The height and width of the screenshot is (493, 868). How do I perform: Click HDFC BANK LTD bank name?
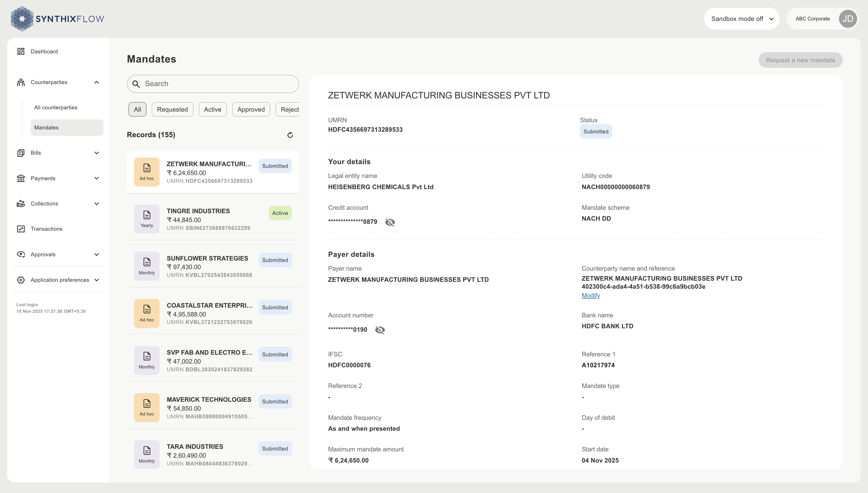pyautogui.click(x=607, y=326)
